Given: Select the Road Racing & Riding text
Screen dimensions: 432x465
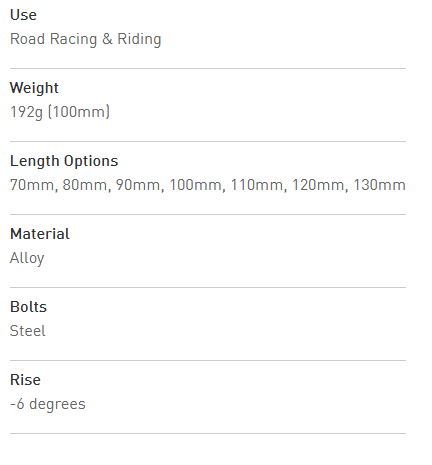Looking at the screenshot, I should 86,39.
